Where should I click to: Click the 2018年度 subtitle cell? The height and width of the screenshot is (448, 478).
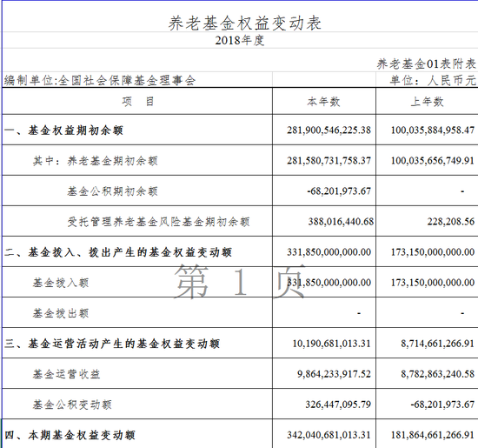(240, 40)
